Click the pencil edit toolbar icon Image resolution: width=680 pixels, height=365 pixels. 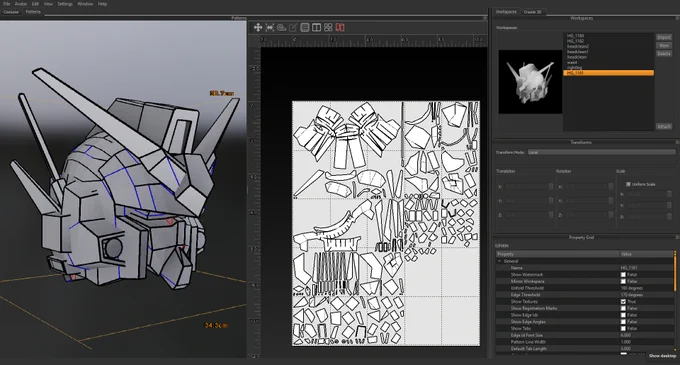click(x=293, y=27)
